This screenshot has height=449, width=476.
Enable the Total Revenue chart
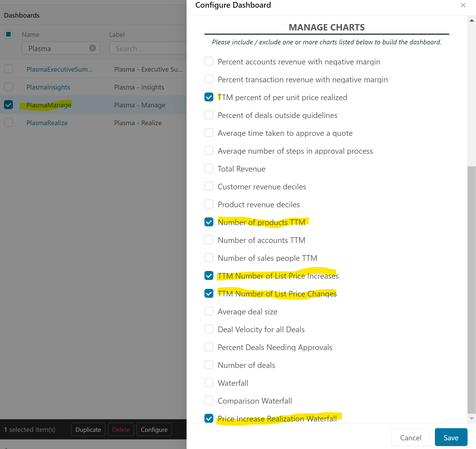[209, 169]
